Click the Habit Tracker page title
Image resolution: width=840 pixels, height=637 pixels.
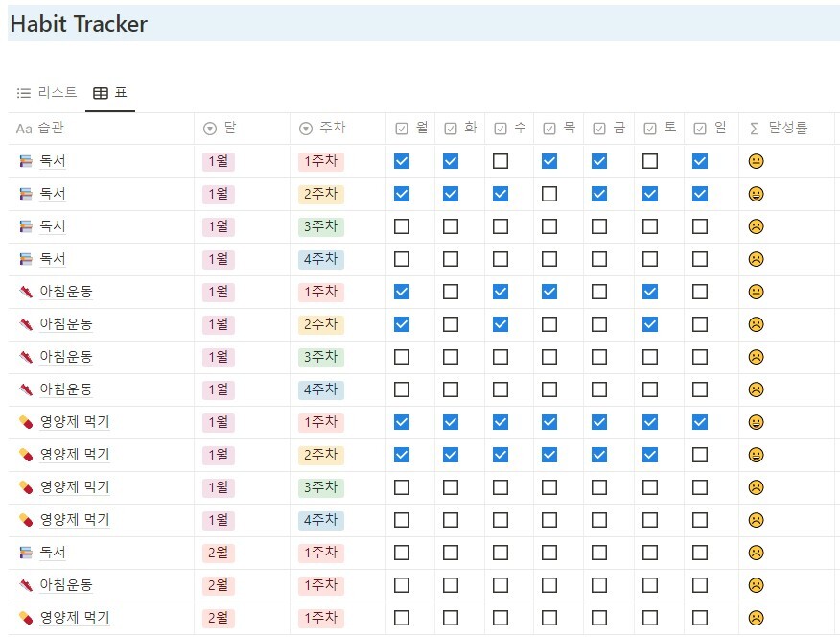[x=79, y=24]
